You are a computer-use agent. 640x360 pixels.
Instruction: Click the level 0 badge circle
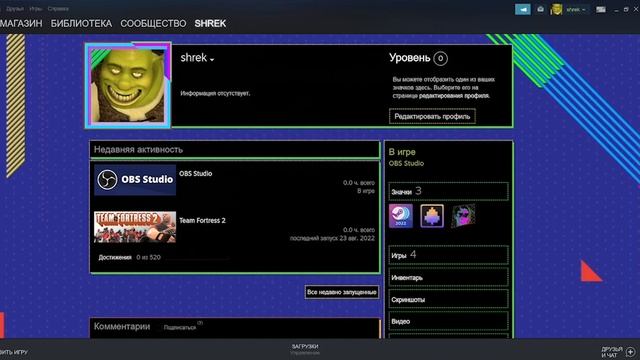440,58
